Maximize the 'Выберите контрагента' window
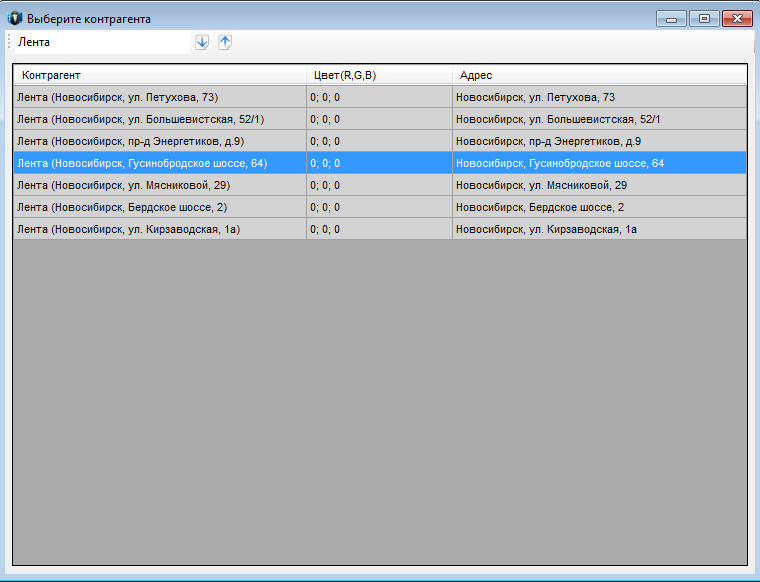This screenshot has width=760, height=582. [704, 18]
